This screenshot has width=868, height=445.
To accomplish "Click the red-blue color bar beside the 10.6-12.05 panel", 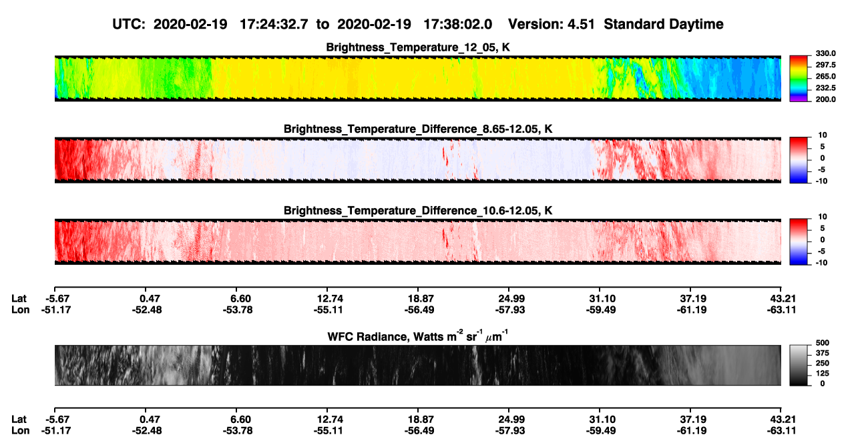I will click(x=799, y=242).
